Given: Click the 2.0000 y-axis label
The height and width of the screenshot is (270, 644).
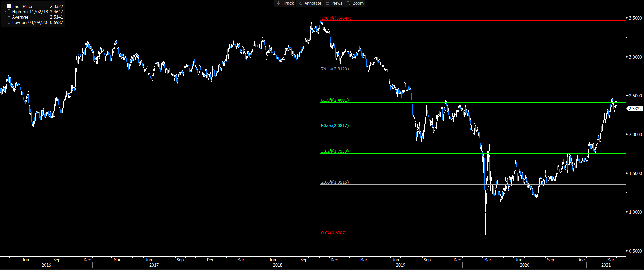Looking at the screenshot, I should (635, 135).
